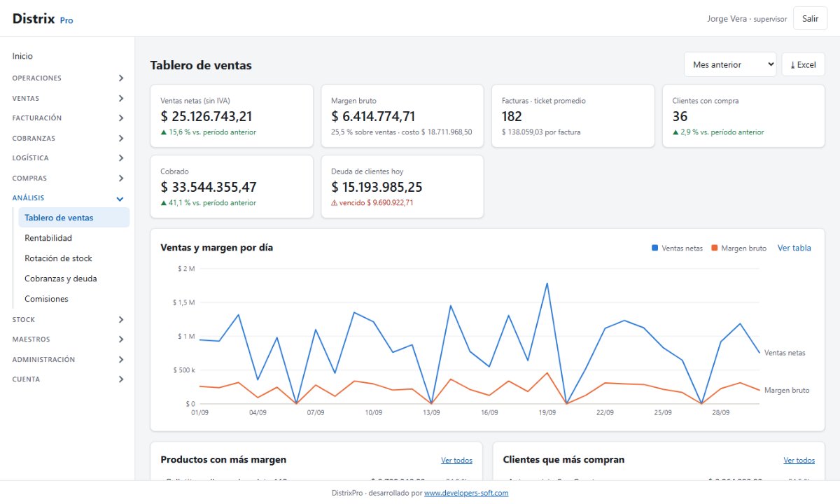
Task: Click the Clientes con compra value 36
Action: (x=680, y=116)
